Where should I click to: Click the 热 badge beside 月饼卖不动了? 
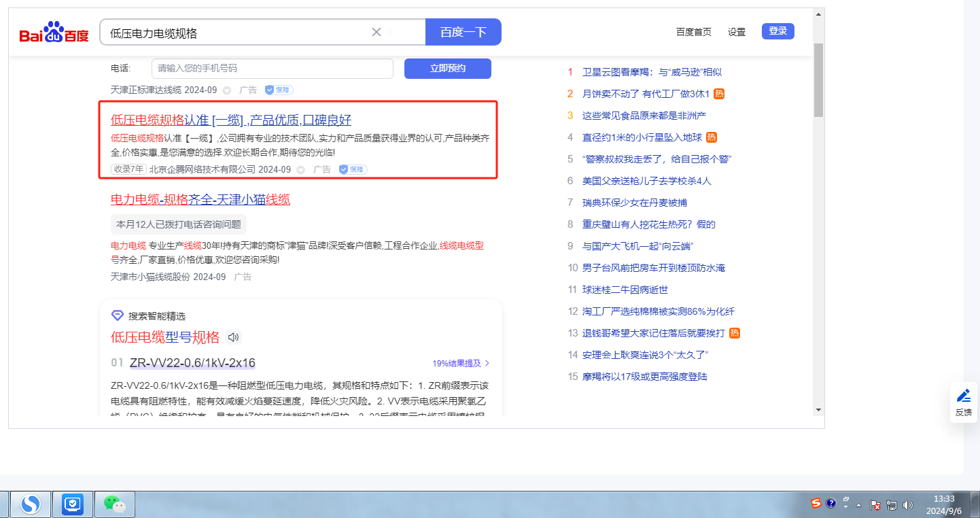(x=720, y=94)
